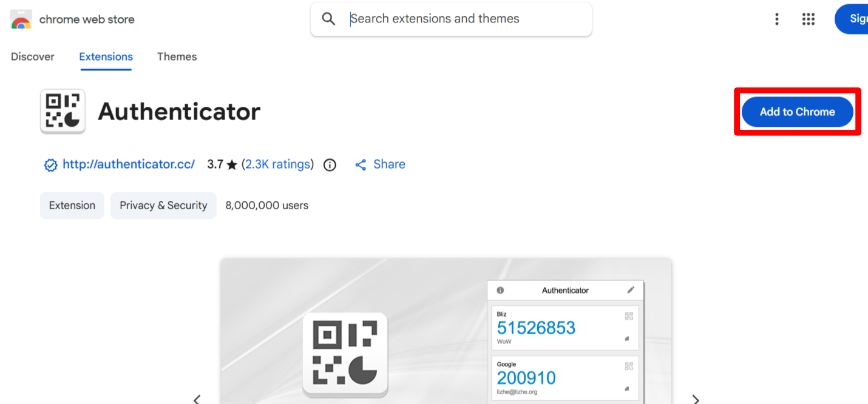
Task: Click the chrome web store title text
Action: pos(87,19)
